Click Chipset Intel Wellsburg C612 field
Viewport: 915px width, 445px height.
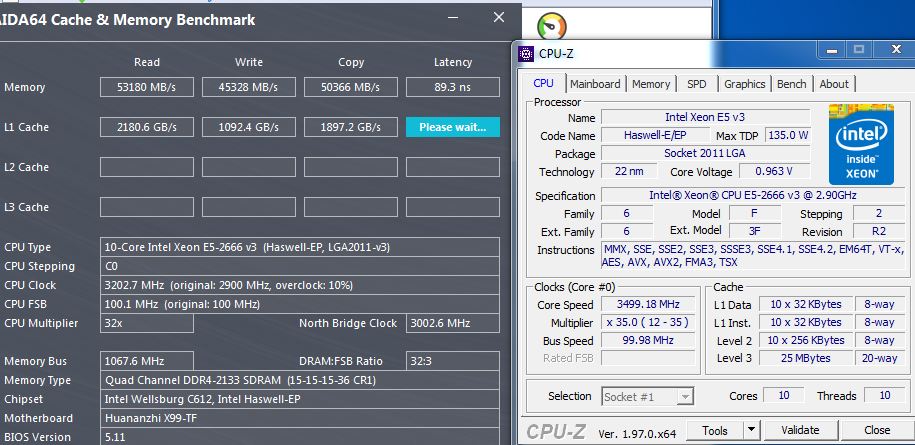(299, 400)
